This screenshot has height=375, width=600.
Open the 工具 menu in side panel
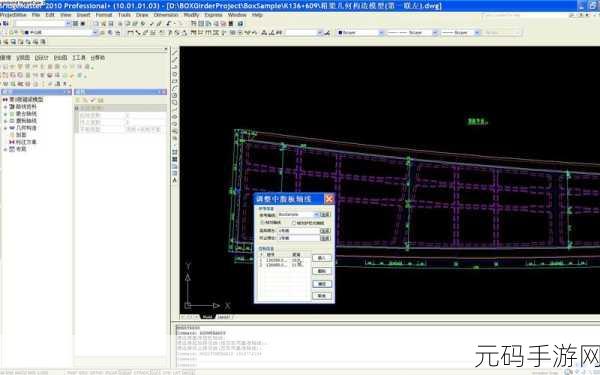79,57
